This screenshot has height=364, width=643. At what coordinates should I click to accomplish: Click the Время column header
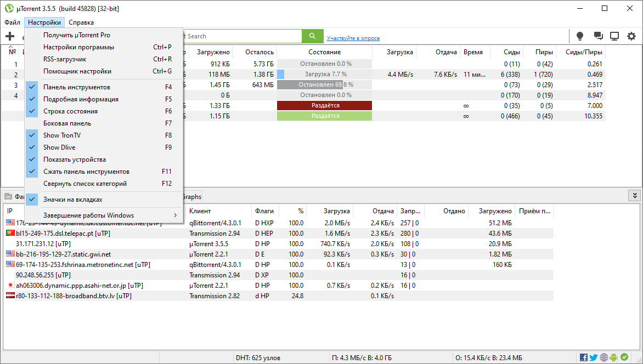[x=475, y=52]
